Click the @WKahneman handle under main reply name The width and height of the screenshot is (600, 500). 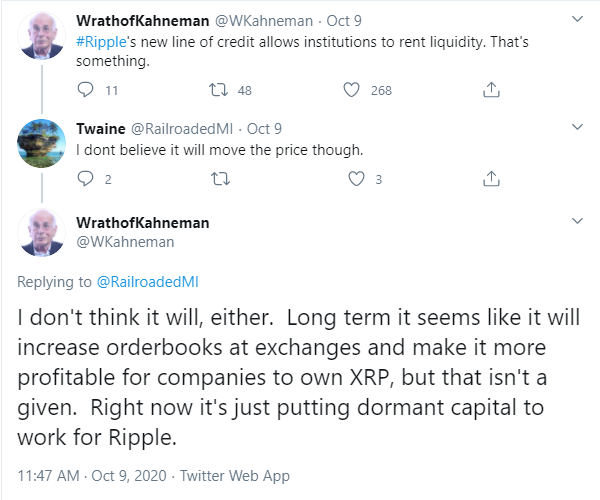coord(125,242)
